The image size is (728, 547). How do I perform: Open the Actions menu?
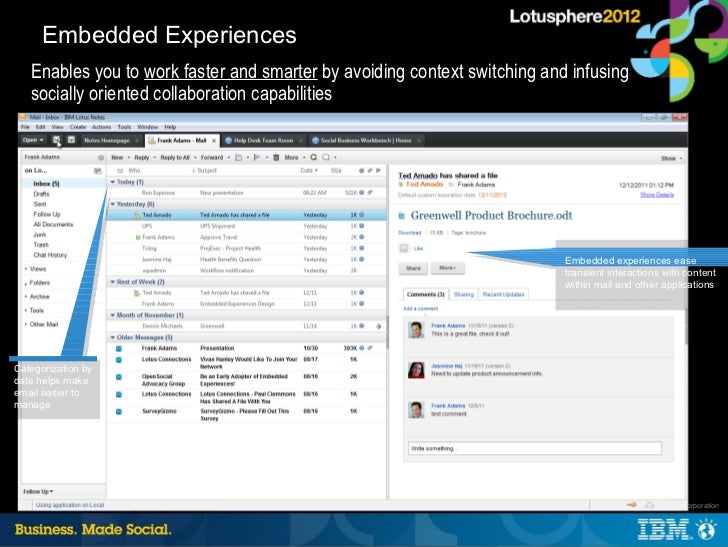click(101, 127)
